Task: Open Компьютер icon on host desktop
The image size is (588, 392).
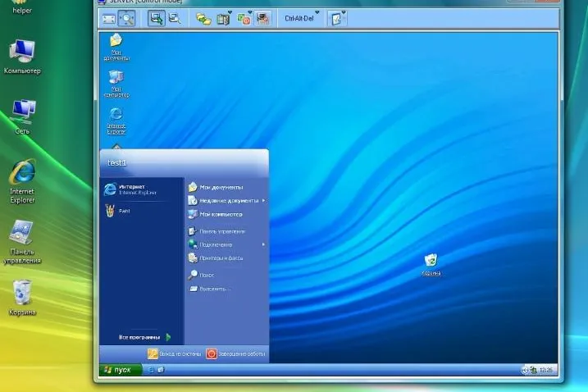Action: point(22,57)
